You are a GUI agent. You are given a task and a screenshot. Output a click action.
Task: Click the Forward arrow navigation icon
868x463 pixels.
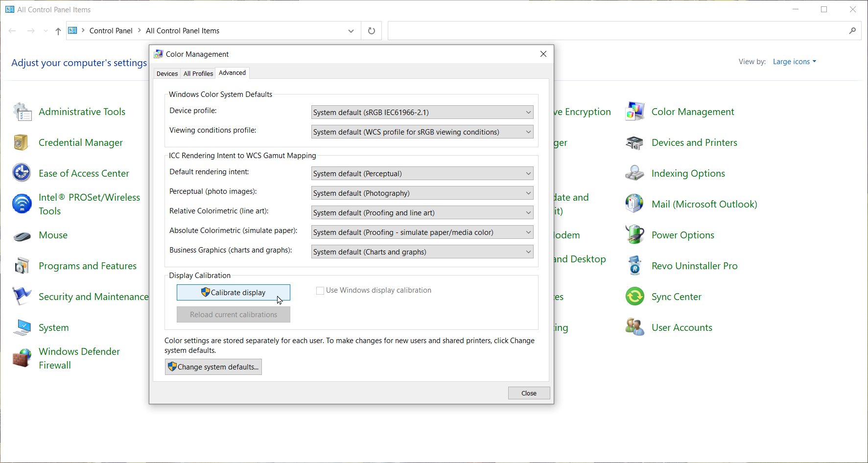coord(31,31)
